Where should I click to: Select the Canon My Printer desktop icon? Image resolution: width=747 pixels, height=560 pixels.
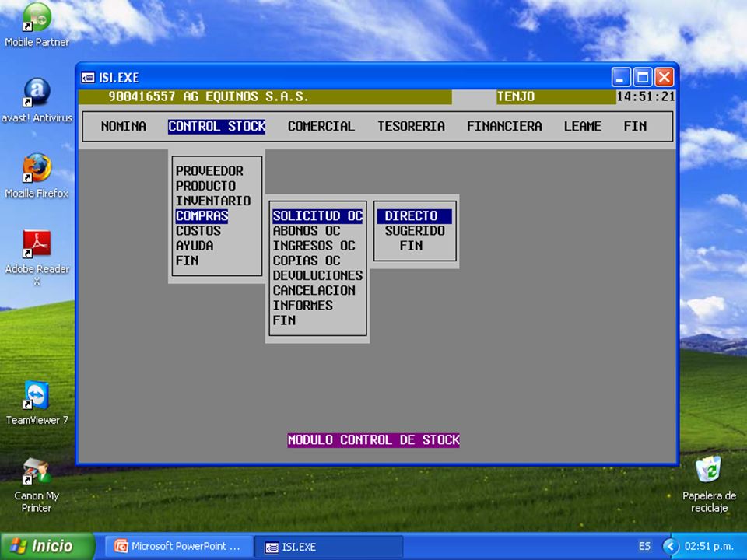click(37, 485)
